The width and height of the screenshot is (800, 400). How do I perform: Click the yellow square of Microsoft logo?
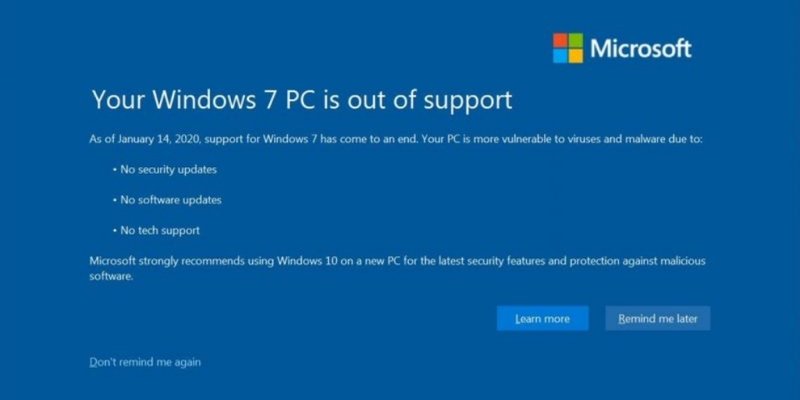[x=576, y=56]
